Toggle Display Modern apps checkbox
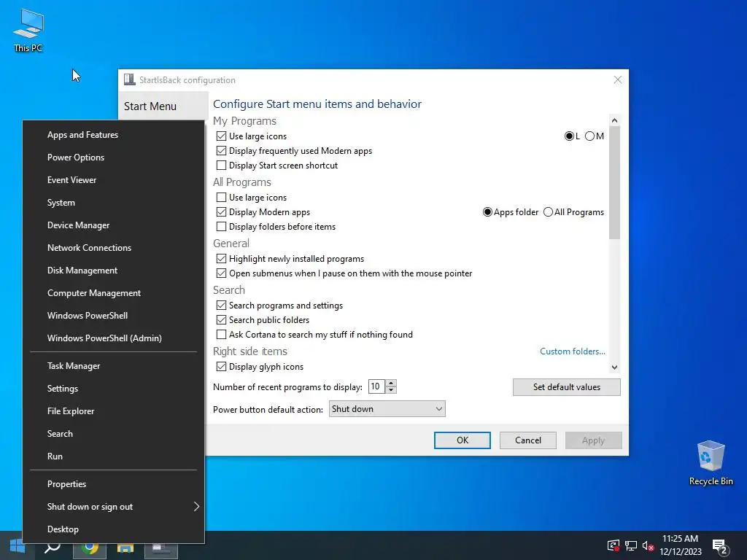 pos(221,212)
